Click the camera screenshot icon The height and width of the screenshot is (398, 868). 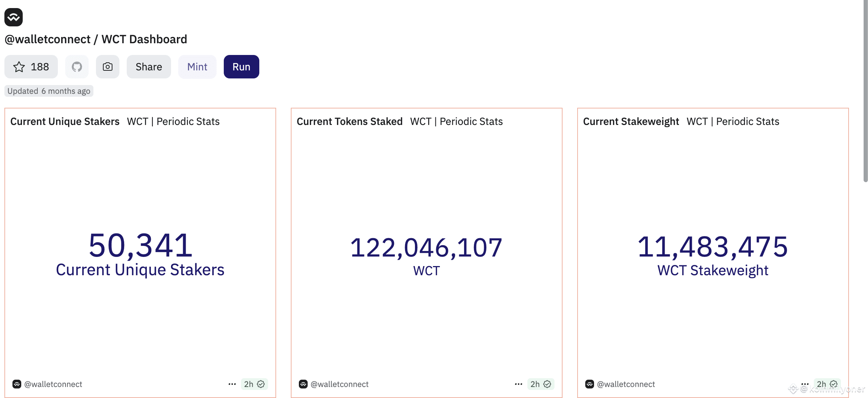[x=108, y=67]
